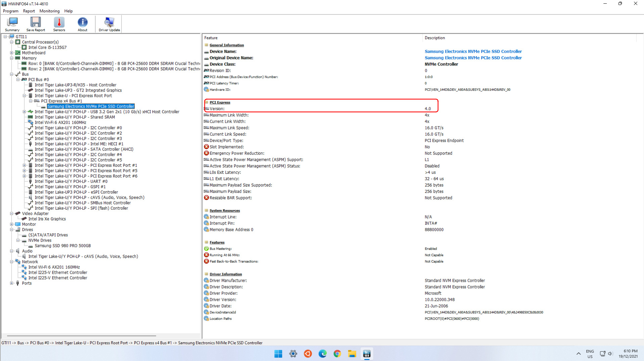Select GT2 Integrated Graphics tree item

[78, 90]
